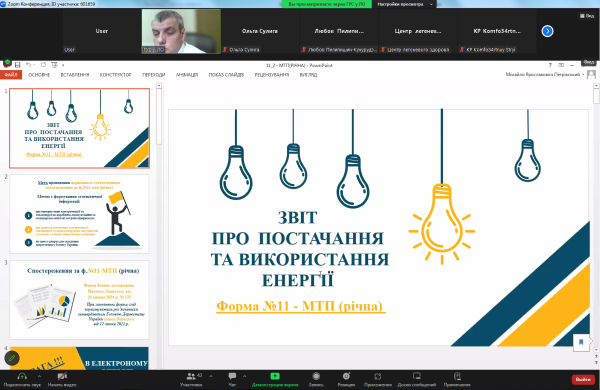
Task: Open the КОНСТРУКТОР ribbon tab
Action: click(116, 75)
